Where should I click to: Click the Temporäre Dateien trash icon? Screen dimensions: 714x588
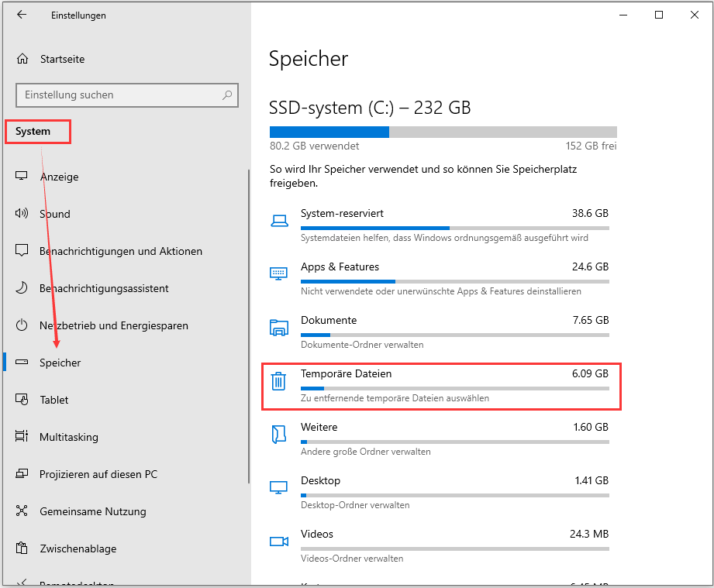coord(278,381)
